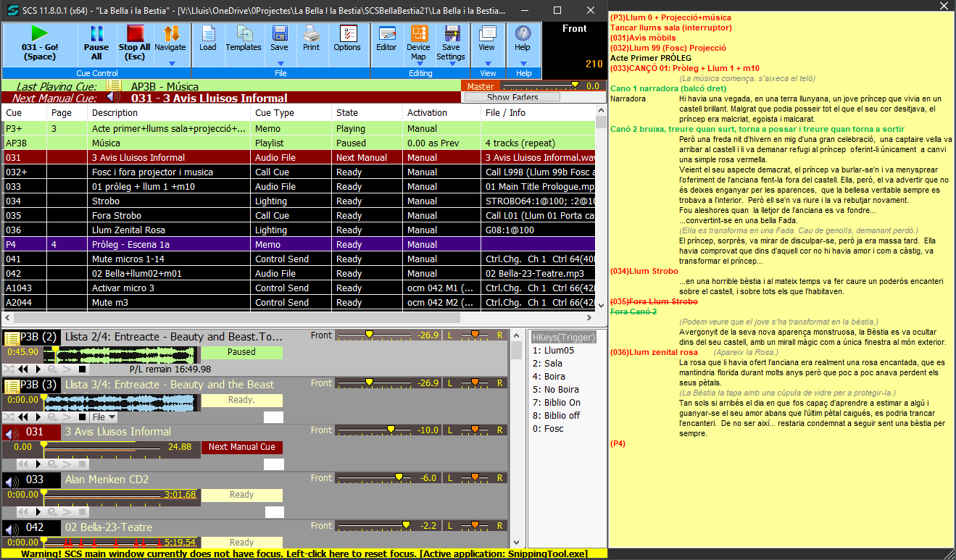The height and width of the screenshot is (560, 956).
Task: Click yellow warning bar to reset focus
Action: click(303, 553)
